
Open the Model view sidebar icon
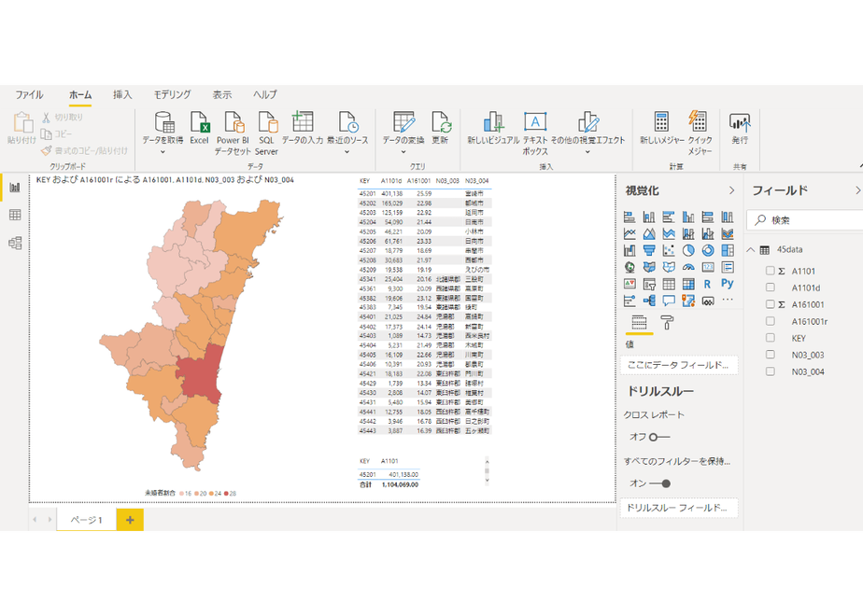coord(15,243)
